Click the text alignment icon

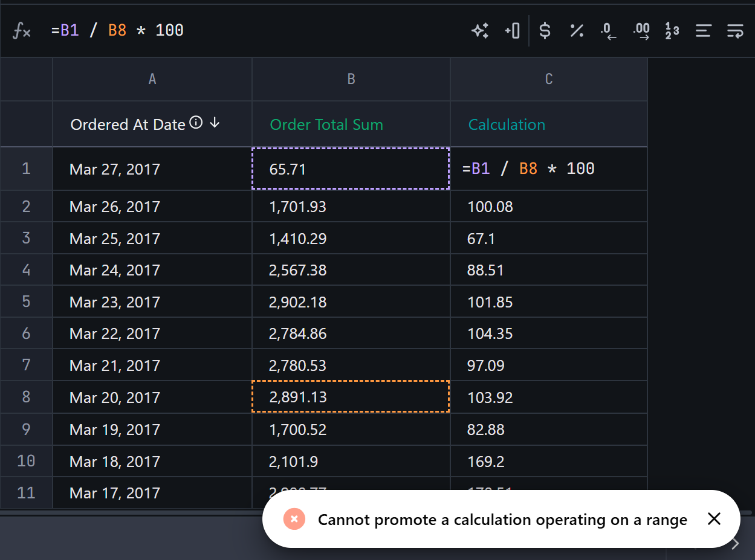click(x=703, y=31)
